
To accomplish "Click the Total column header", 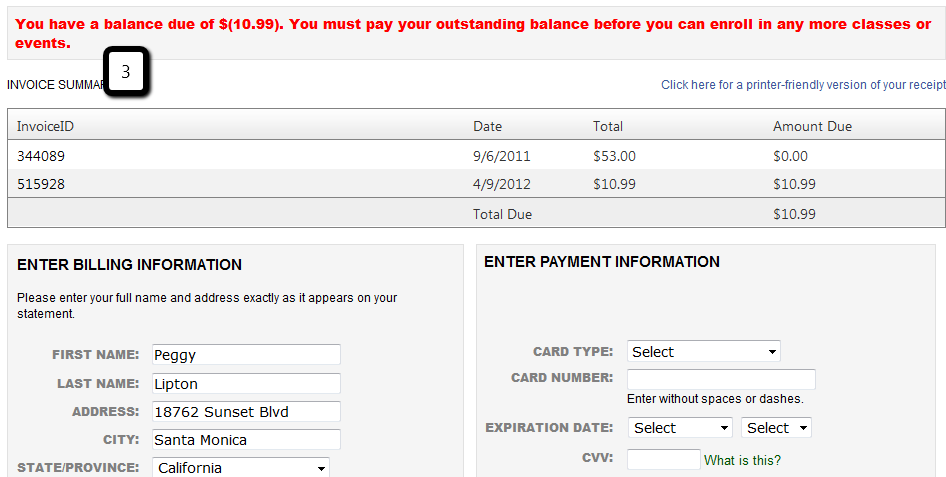I will coord(608,126).
